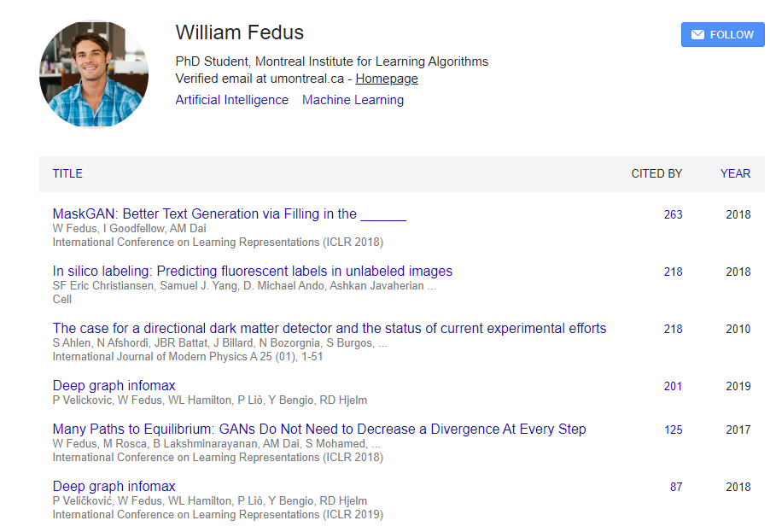The image size is (770, 532).
Task: View 125 citations for Many Paths paper
Action: pos(674,430)
